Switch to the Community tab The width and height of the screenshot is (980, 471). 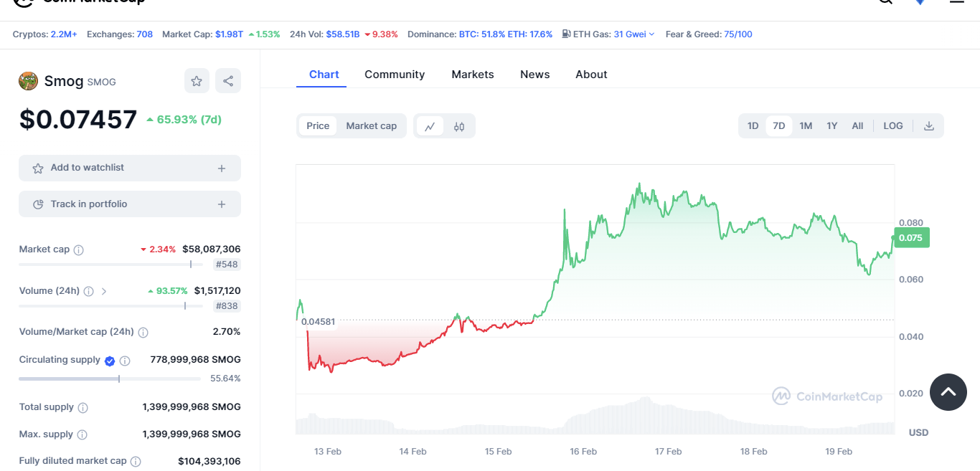pyautogui.click(x=395, y=75)
